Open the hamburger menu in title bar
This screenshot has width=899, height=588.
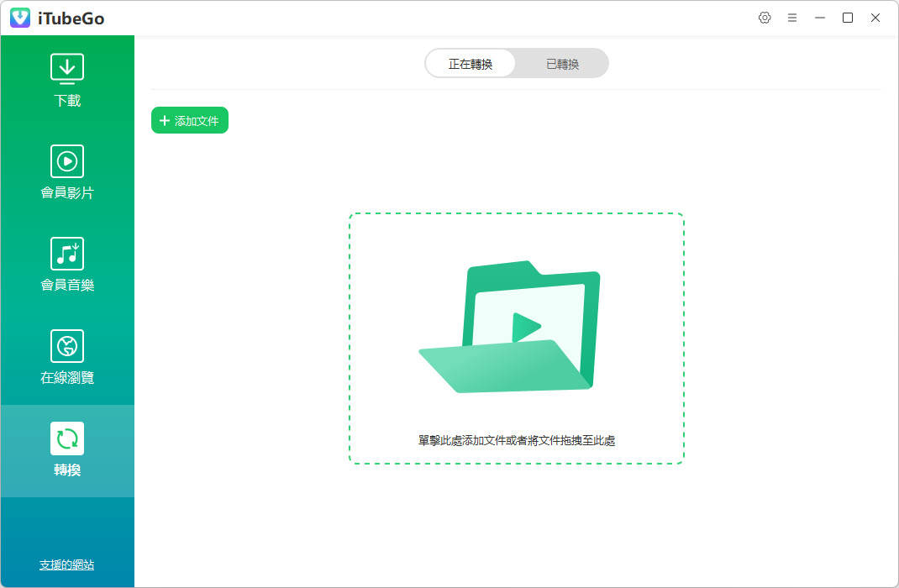pos(792,18)
